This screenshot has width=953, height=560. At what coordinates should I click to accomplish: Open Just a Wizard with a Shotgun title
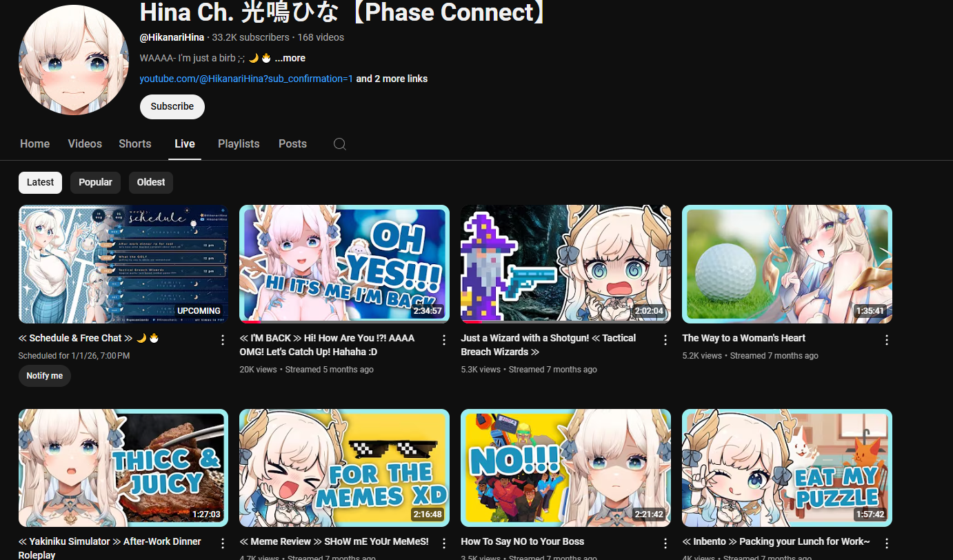click(548, 345)
